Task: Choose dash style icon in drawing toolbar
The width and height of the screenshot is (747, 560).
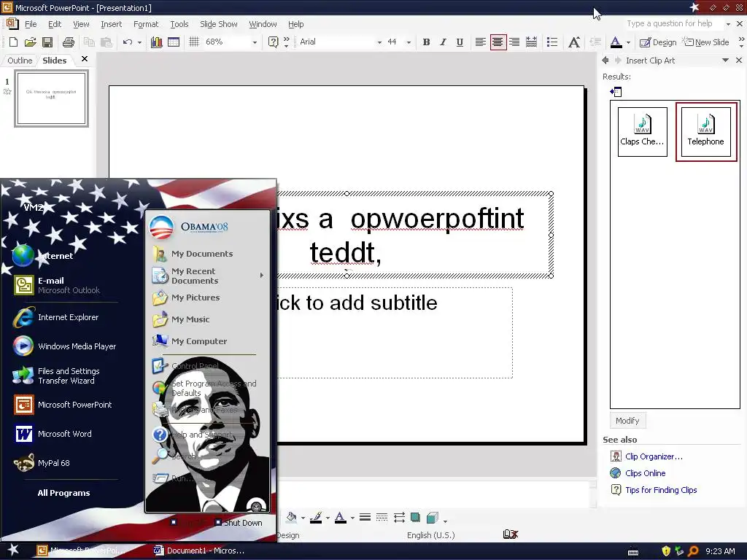Action: (382, 518)
